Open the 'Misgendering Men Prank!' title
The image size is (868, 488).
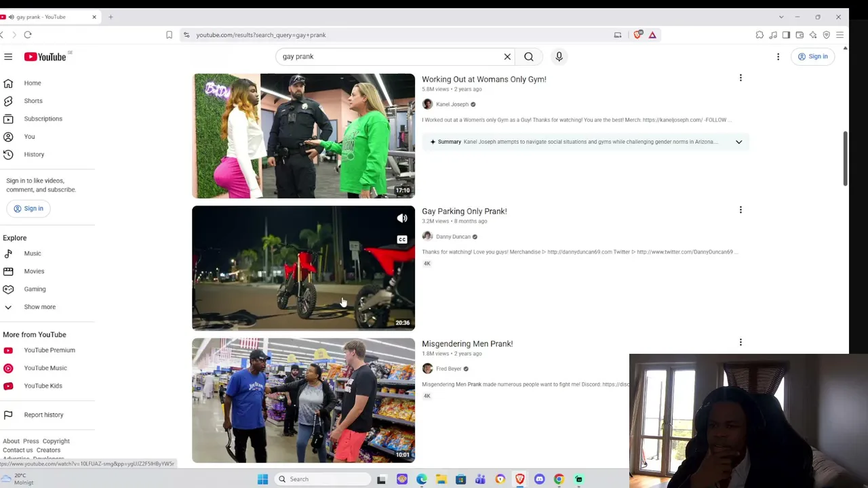coord(467,344)
